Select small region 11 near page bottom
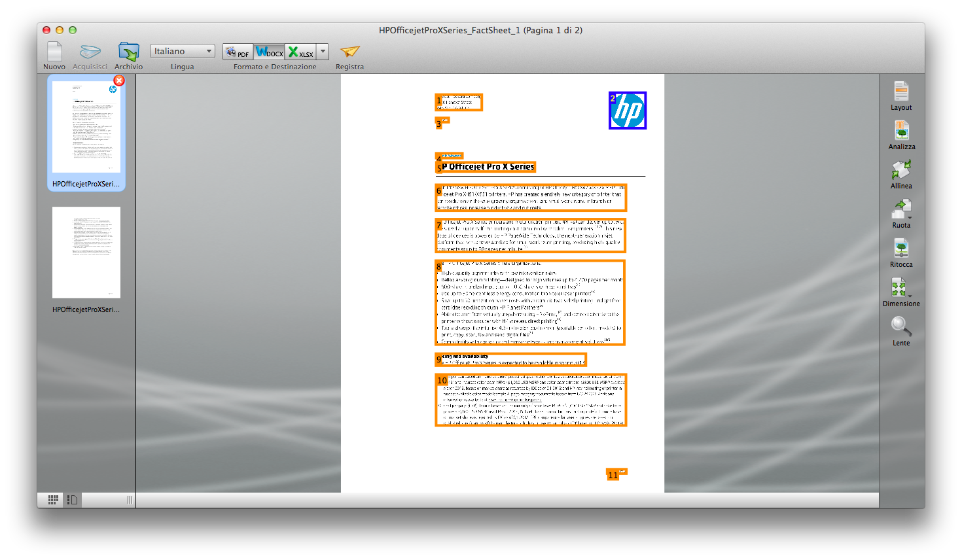 pyautogui.click(x=616, y=474)
